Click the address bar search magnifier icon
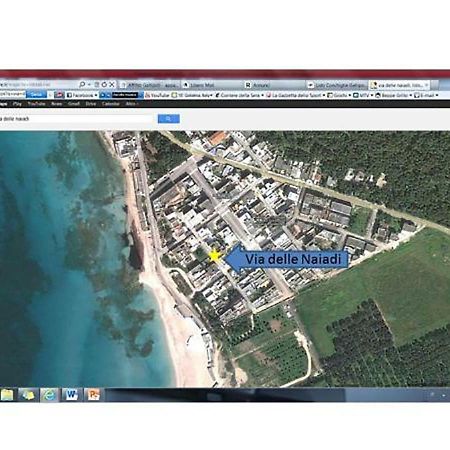The height and width of the screenshot is (450, 450). pos(82,85)
